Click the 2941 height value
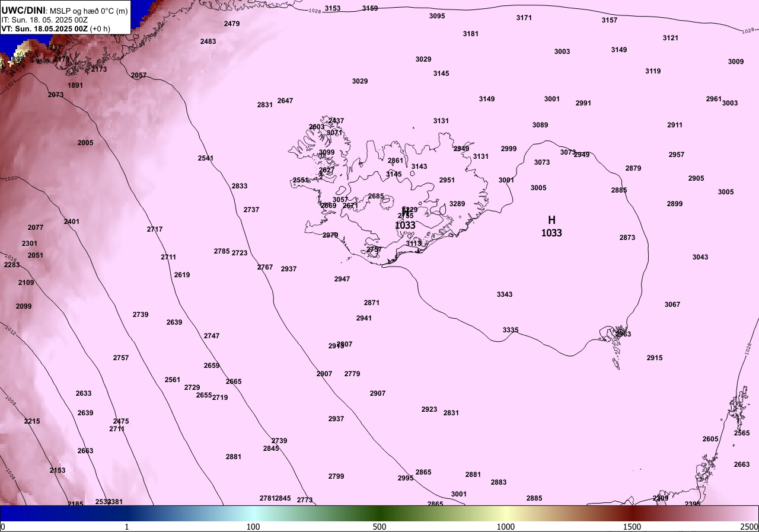This screenshot has height=532, width=759. 364,318
